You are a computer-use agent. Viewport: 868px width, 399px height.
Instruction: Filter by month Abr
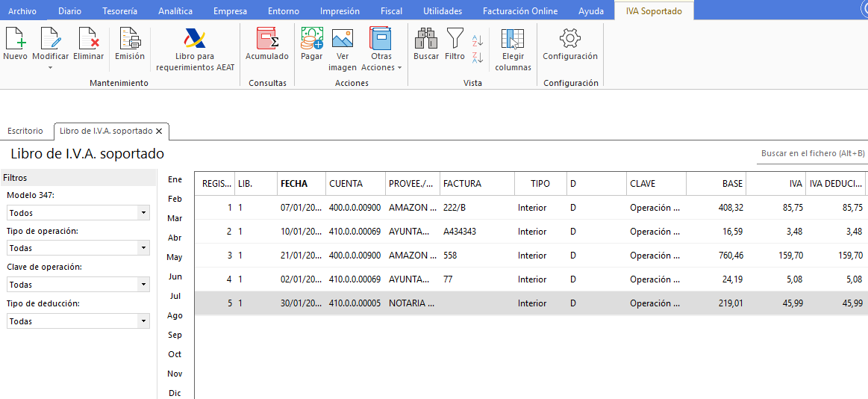175,238
